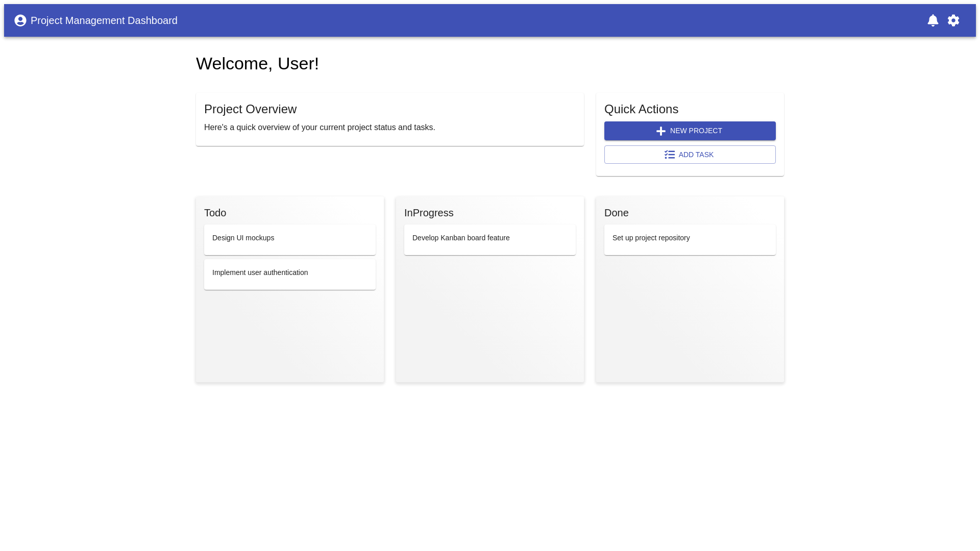Click the plus icon on New Project
This screenshot has width=980, height=551.
click(x=660, y=131)
